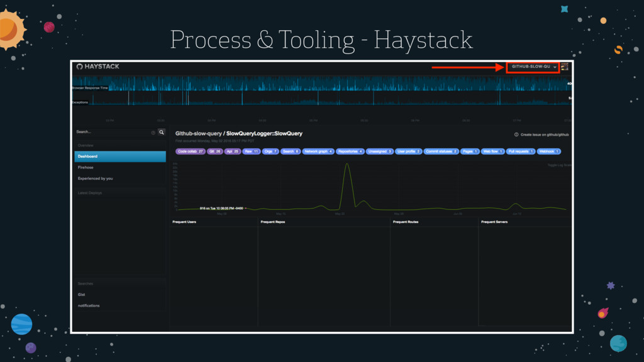This screenshot has height=362, width=644.
Task: Click the magnifier search button in sidebar
Action: tap(162, 132)
